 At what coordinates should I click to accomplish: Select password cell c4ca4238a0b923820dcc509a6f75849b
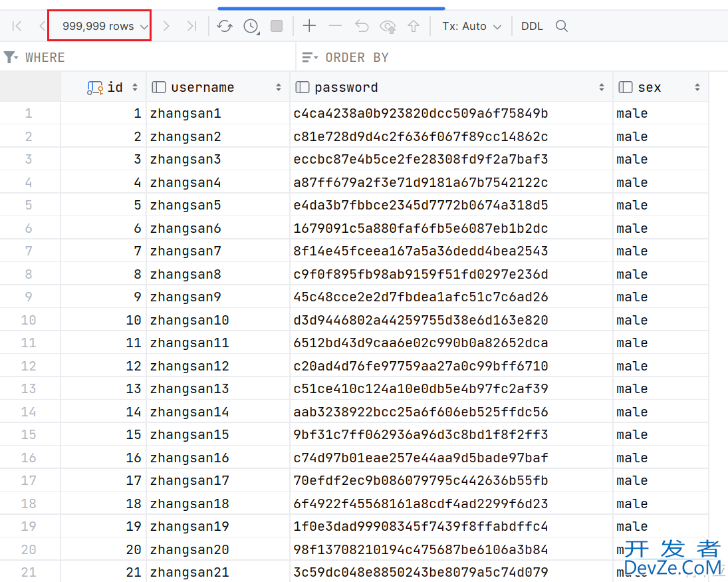(451, 113)
